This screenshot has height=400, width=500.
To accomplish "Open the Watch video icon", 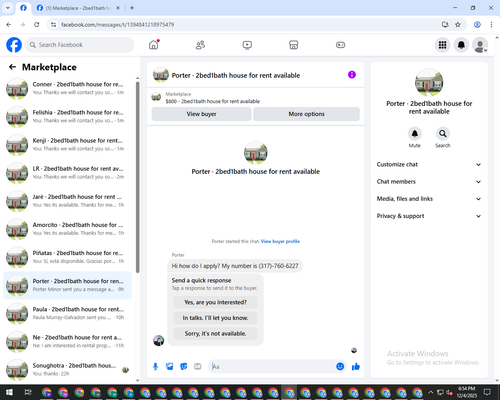I will 247,45.
